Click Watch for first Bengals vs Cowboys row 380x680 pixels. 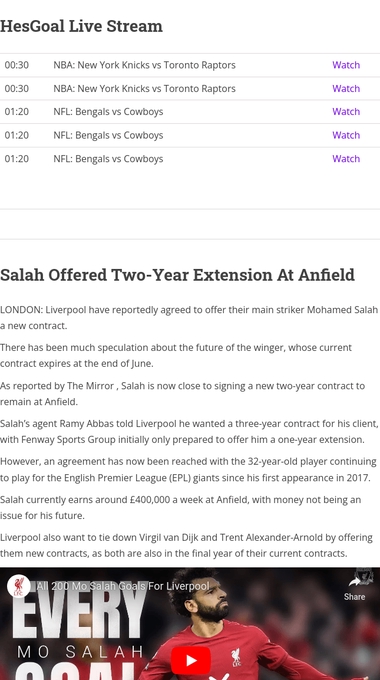pos(346,111)
